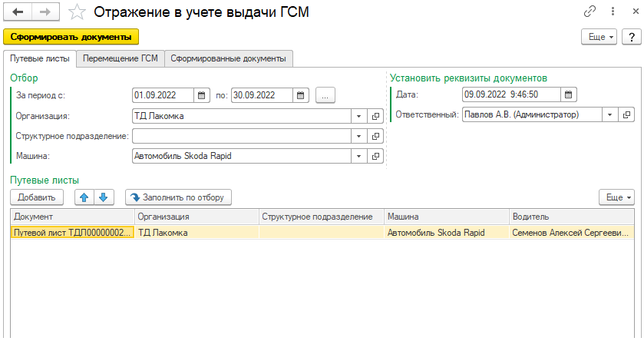
Task: Click the Структурное подразделение input field
Action: 241,136
